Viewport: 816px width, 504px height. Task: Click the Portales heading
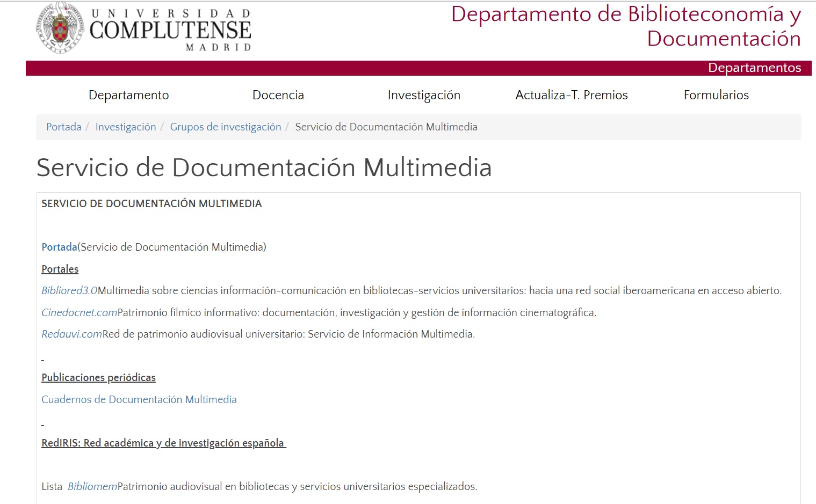point(60,269)
